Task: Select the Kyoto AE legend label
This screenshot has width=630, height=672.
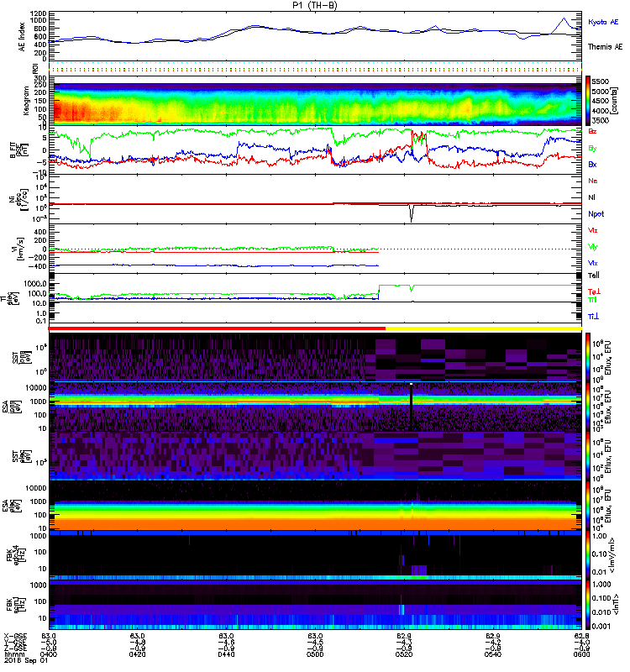Action: click(x=603, y=22)
